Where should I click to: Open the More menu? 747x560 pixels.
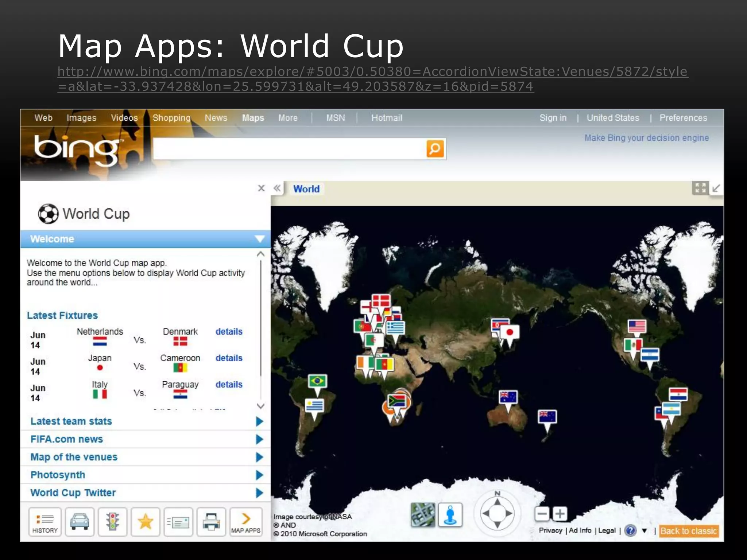(288, 118)
